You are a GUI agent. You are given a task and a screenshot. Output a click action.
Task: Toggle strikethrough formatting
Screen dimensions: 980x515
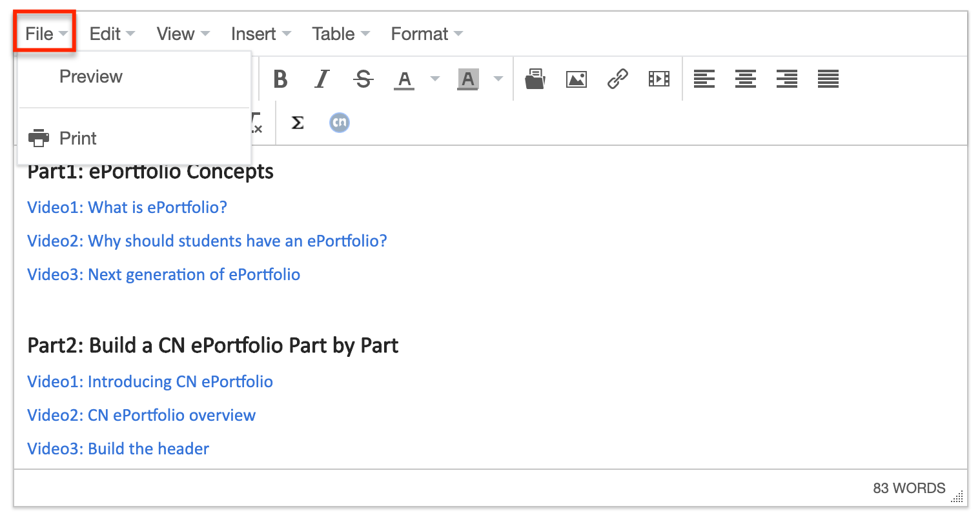click(x=363, y=79)
